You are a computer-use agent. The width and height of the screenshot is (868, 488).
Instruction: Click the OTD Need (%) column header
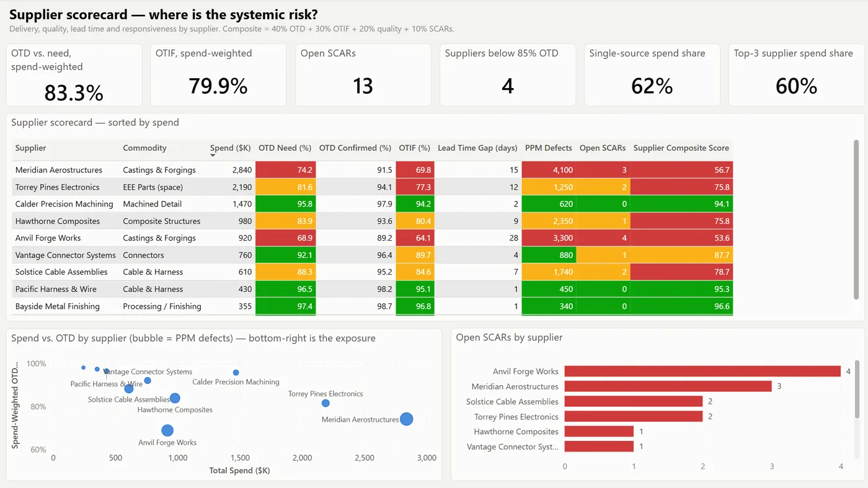pyautogui.click(x=285, y=148)
